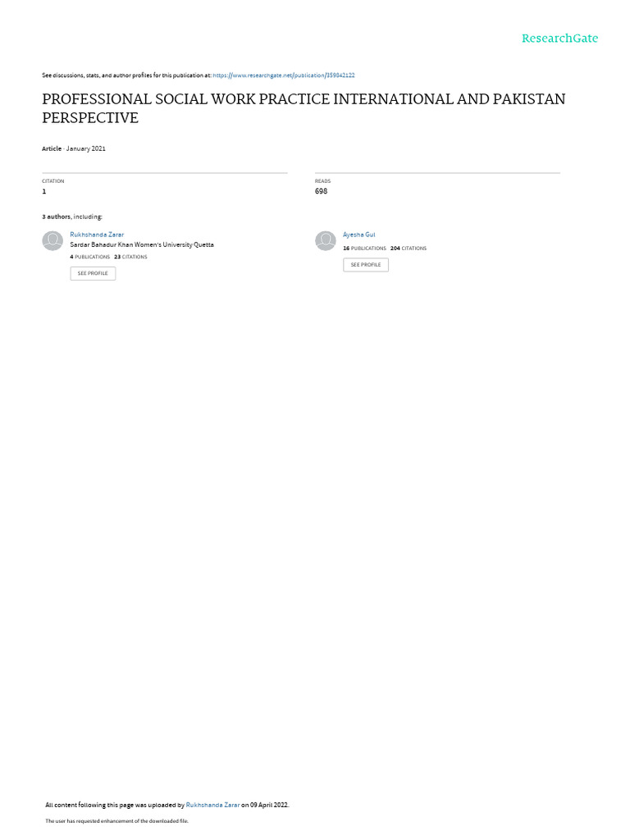Open Rukhshanda Zarar author name link

(97, 235)
